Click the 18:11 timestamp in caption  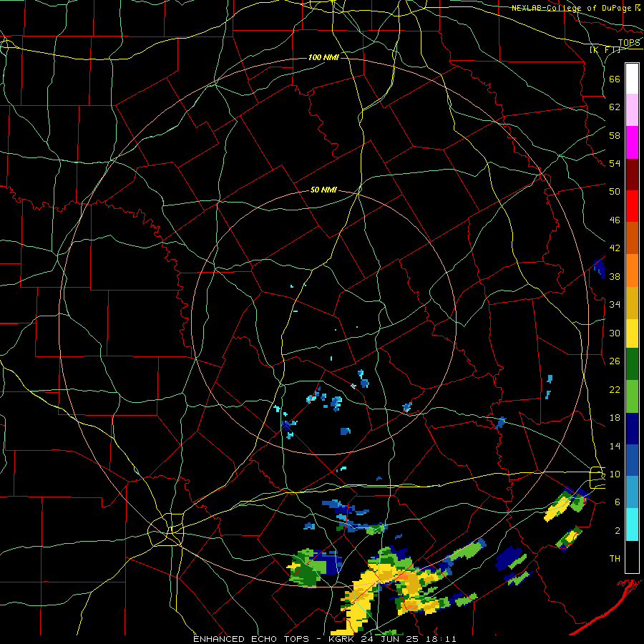click(x=441, y=639)
